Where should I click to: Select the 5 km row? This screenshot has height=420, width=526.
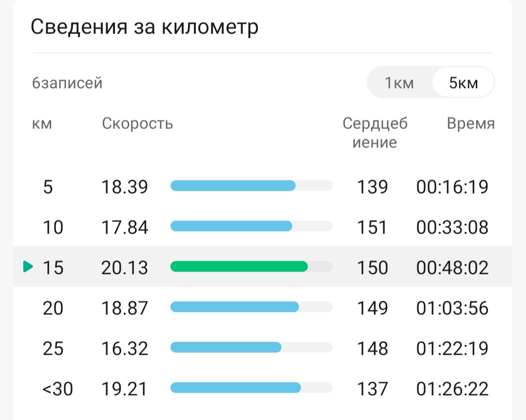[x=263, y=186]
